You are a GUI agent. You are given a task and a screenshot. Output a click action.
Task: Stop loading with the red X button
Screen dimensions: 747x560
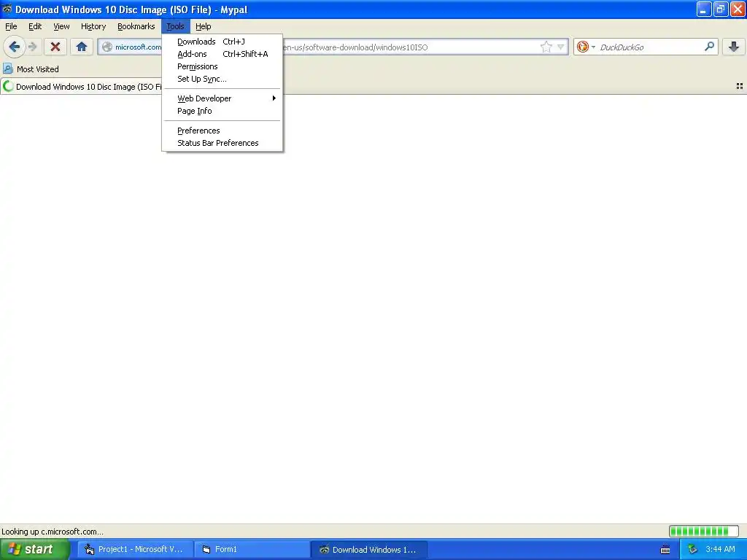[55, 47]
